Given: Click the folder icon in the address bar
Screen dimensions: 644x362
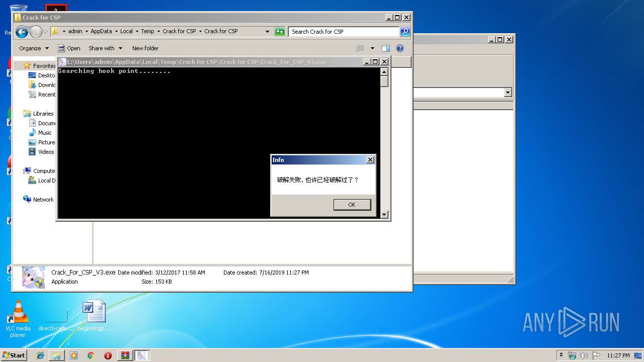Looking at the screenshot, I should [x=55, y=31].
